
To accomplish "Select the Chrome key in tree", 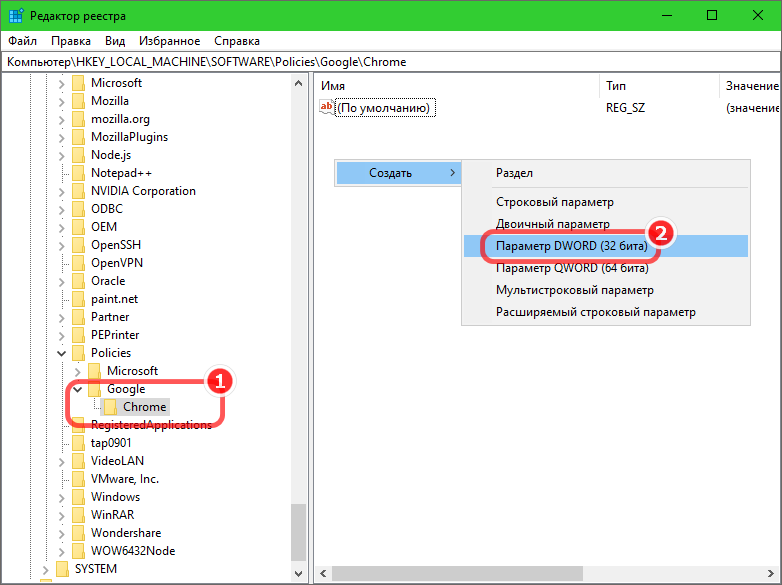I will pyautogui.click(x=144, y=407).
